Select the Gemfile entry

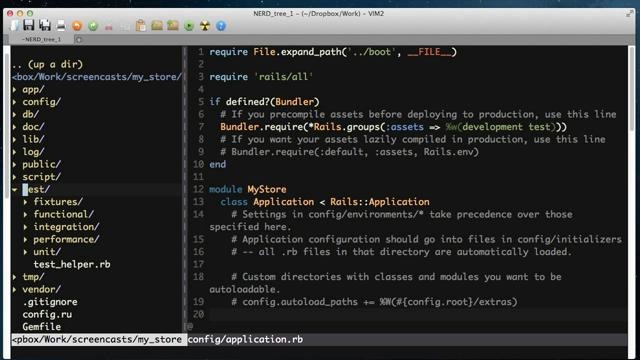(x=42, y=327)
